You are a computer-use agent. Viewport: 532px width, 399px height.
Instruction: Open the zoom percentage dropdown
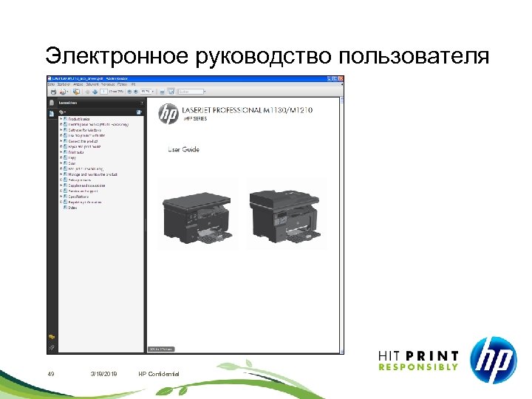coord(153,92)
